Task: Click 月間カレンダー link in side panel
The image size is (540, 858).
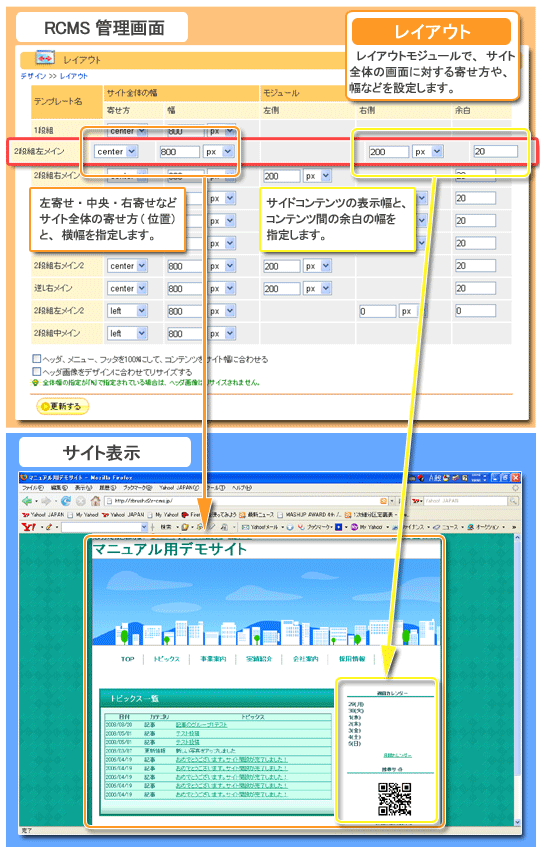Action: (x=397, y=755)
